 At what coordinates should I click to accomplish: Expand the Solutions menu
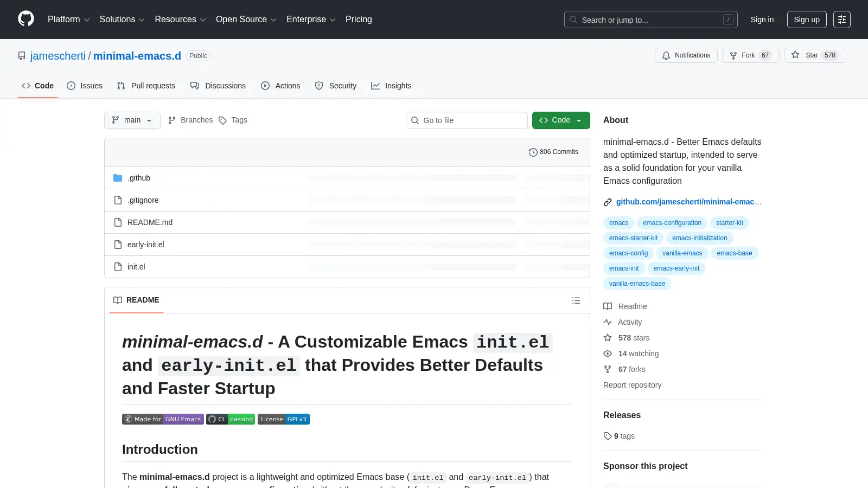(122, 20)
